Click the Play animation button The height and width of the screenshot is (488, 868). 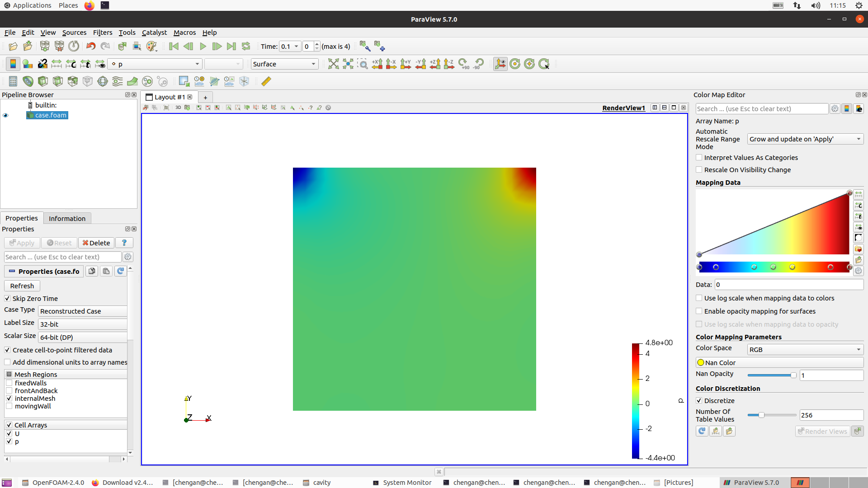tap(203, 47)
